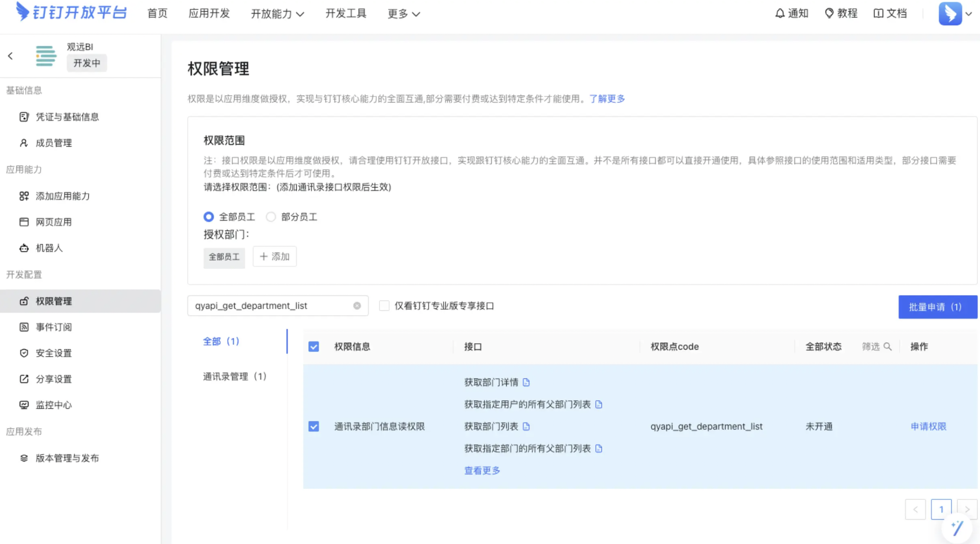Expand the account dropdown arrow
Image resolution: width=980 pixels, height=544 pixels.
(x=968, y=14)
